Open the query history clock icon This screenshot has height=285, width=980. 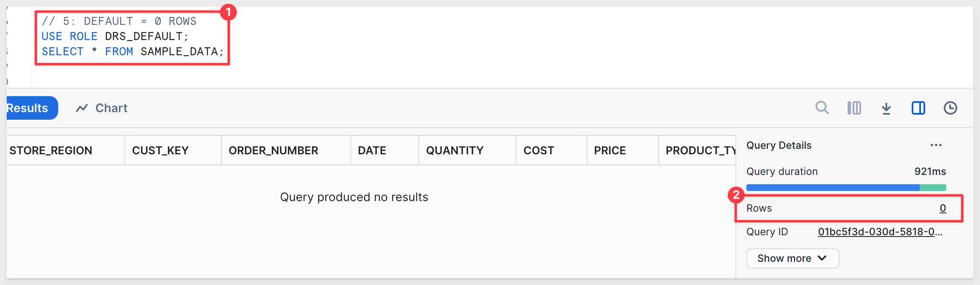click(950, 108)
